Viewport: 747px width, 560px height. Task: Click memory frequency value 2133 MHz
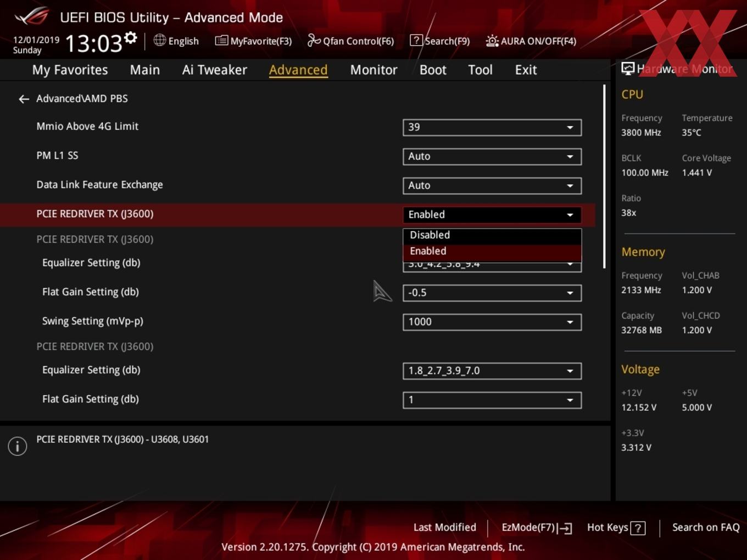pyautogui.click(x=641, y=290)
